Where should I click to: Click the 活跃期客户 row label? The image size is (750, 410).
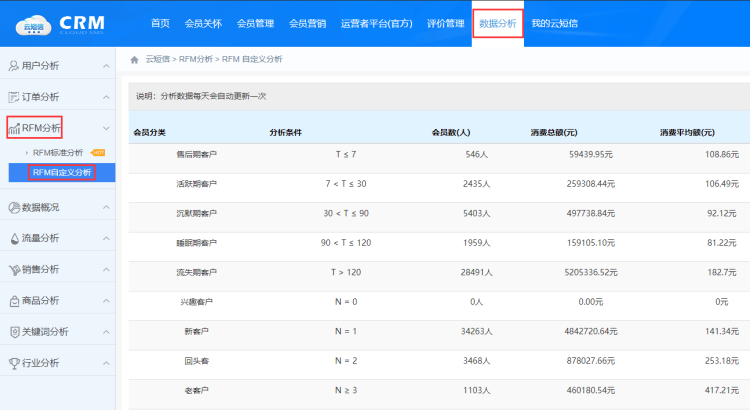[x=197, y=184]
